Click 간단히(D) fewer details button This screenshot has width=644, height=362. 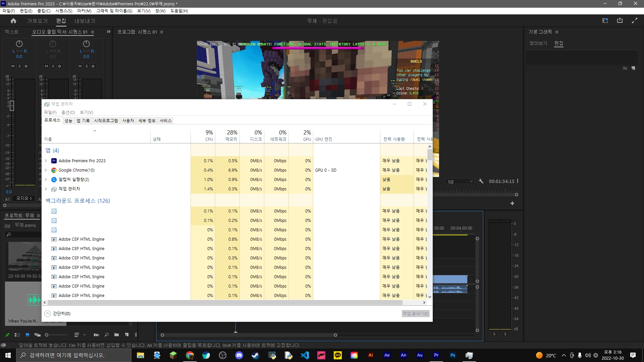57,313
